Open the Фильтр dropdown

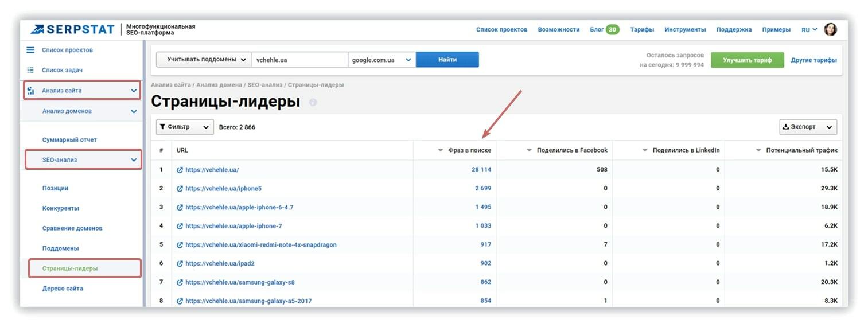coord(185,127)
